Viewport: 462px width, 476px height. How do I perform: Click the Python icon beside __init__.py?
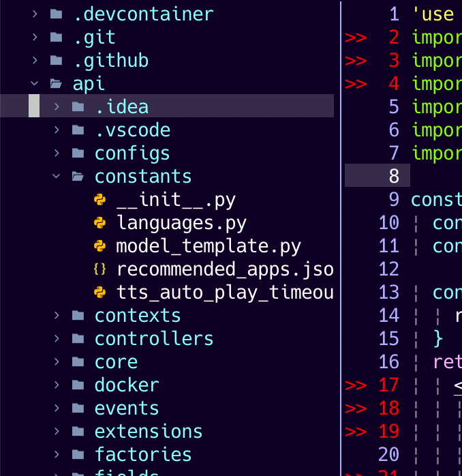99,200
